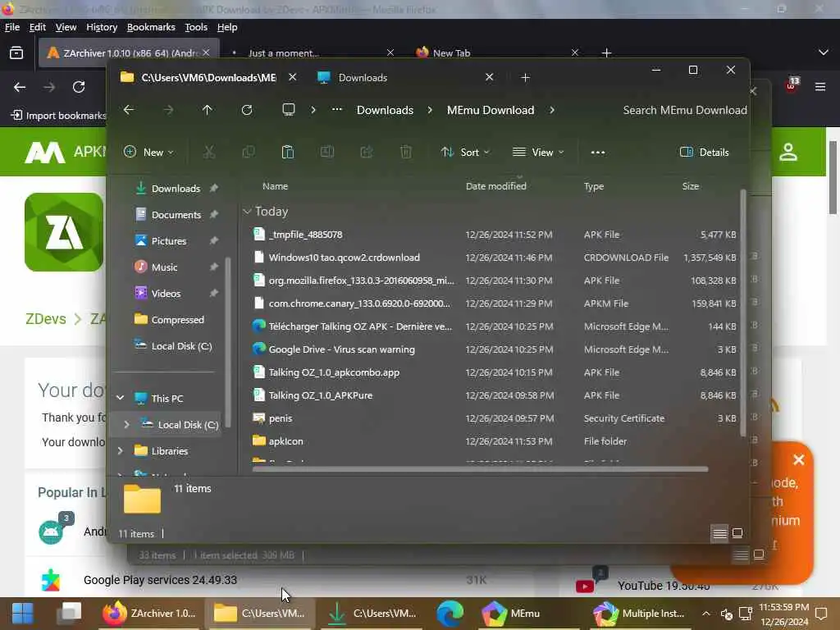The image size is (840, 630).
Task: Toggle the Details pane
Action: (705, 152)
